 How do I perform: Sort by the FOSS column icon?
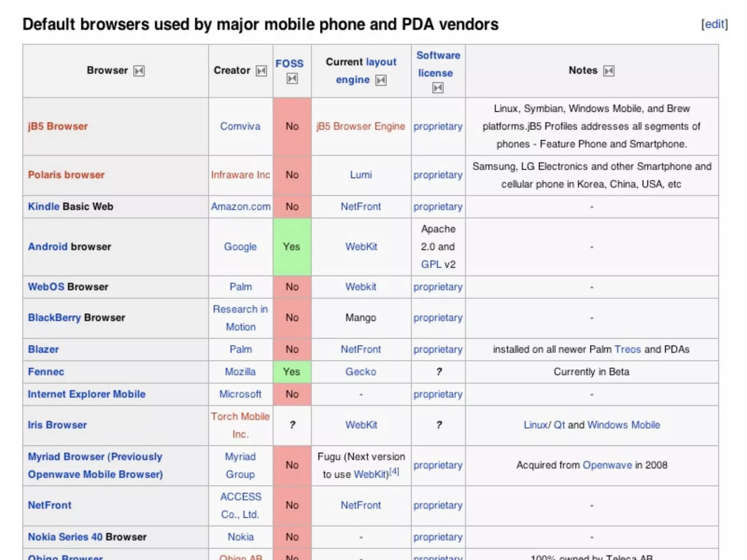[292, 79]
